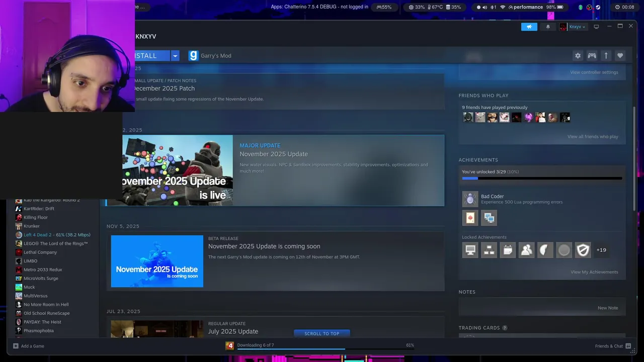Viewport: 644px width, 362px height.
Task: Add Garry's Mod to favorites heart icon
Action: click(620, 56)
